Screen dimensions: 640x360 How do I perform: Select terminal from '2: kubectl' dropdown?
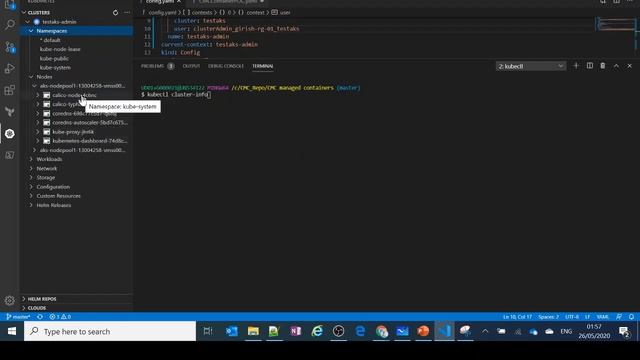[531, 66]
